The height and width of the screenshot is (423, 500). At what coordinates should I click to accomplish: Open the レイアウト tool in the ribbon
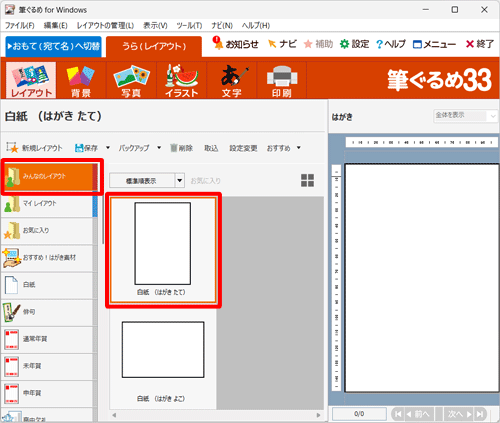31,80
